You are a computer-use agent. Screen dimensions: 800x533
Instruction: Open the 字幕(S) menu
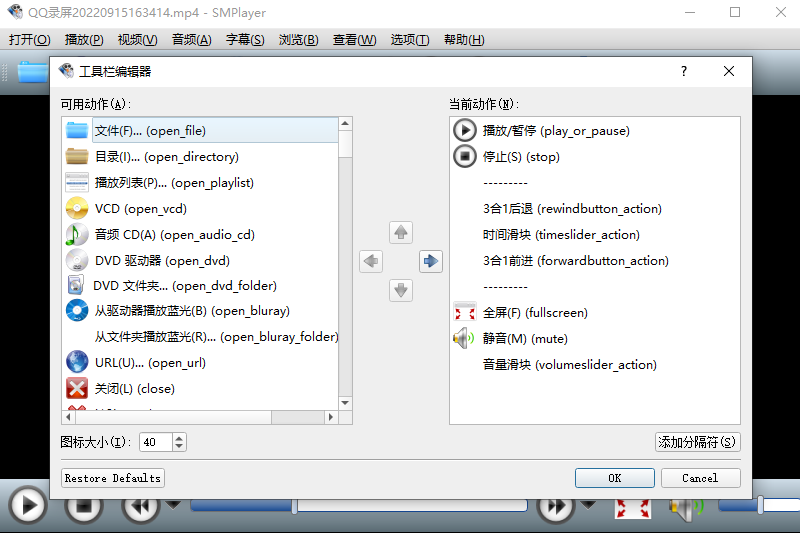point(245,40)
